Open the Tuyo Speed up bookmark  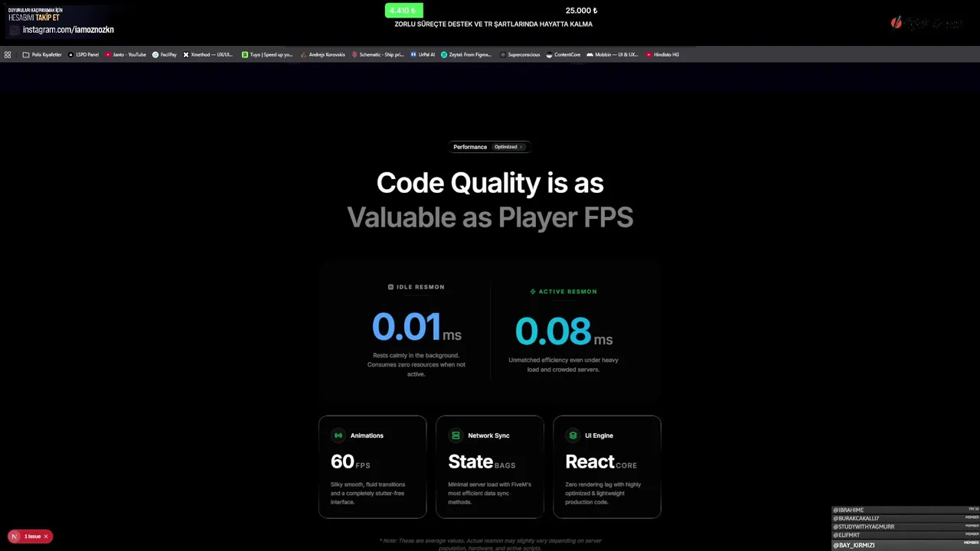267,54
